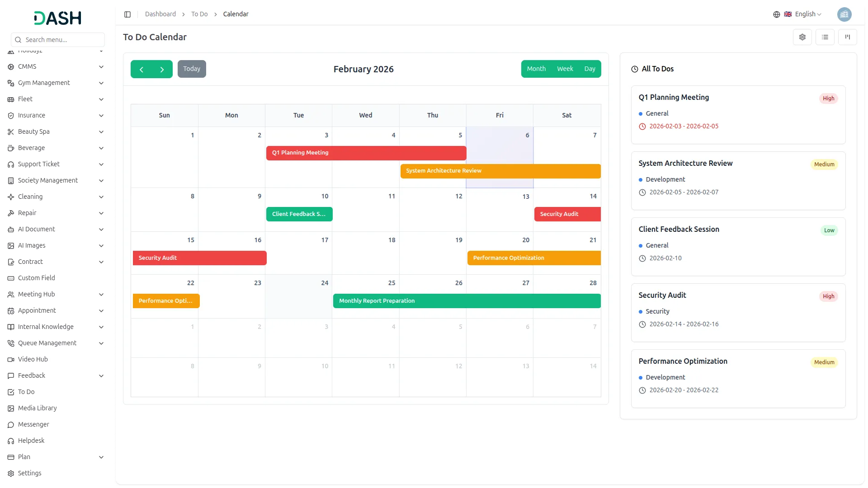
Task: Switch calendar to Day view
Action: [590, 69]
